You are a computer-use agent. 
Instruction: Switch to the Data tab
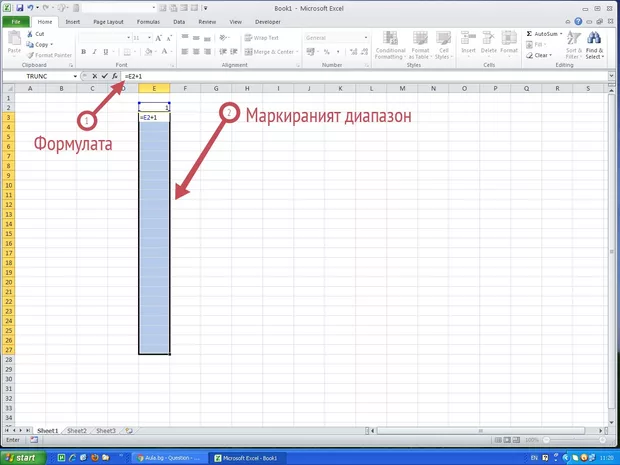[x=179, y=22]
